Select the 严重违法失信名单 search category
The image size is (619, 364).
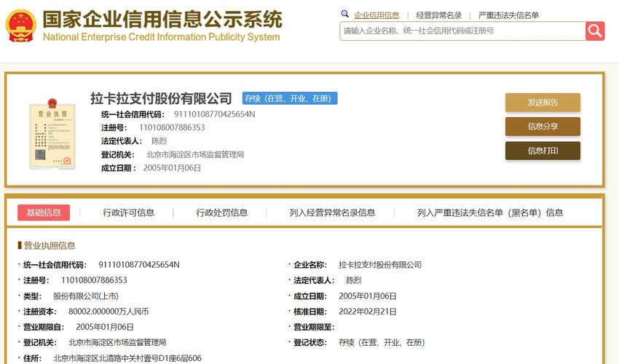(x=508, y=15)
